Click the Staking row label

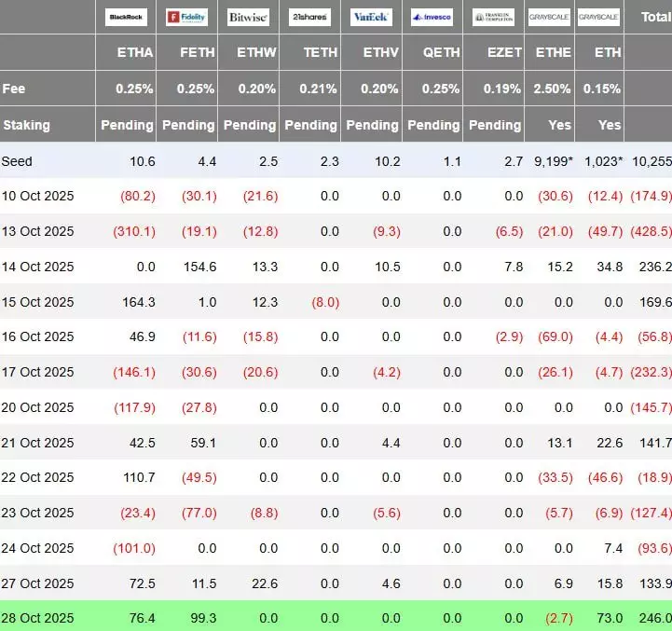click(26, 125)
